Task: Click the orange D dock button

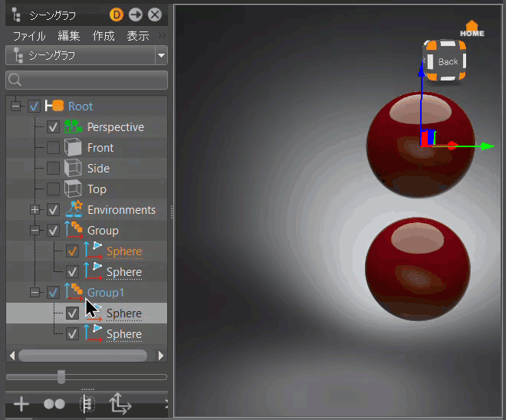Action: [x=117, y=15]
